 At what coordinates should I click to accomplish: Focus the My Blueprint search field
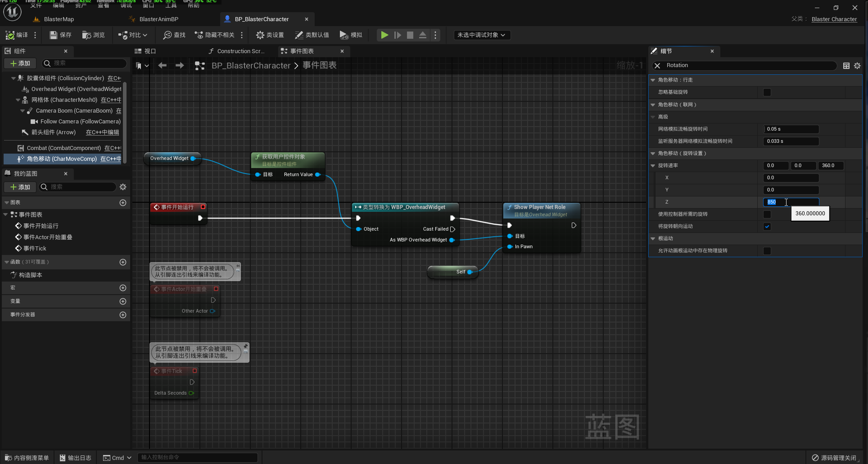77,187
